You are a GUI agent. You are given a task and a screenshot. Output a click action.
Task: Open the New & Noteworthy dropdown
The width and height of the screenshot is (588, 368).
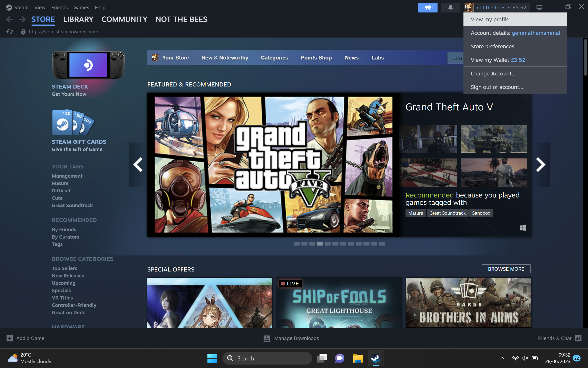225,58
